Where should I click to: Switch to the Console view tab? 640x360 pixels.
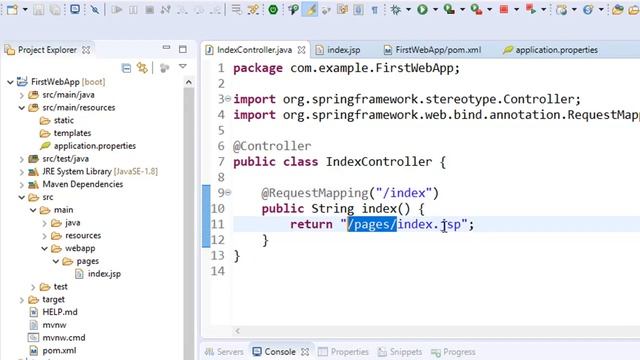[280, 351]
